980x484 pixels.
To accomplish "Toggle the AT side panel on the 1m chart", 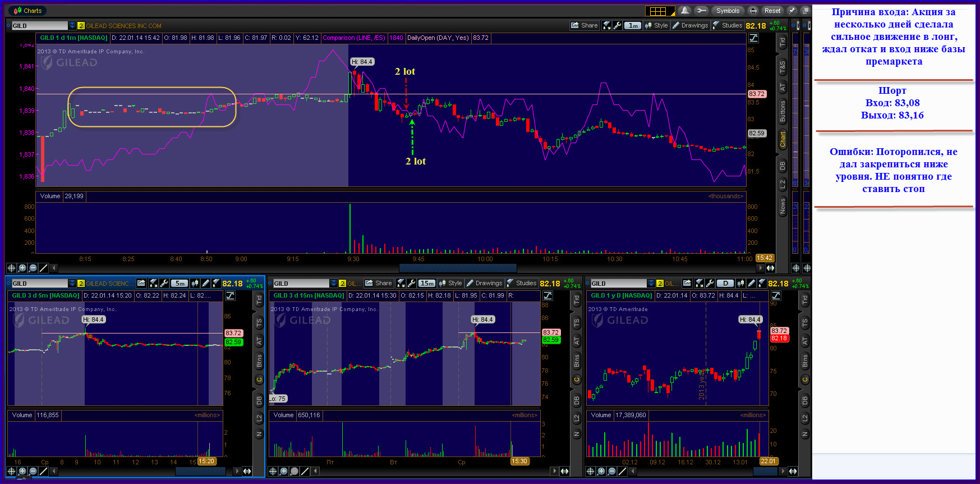I will tap(783, 87).
